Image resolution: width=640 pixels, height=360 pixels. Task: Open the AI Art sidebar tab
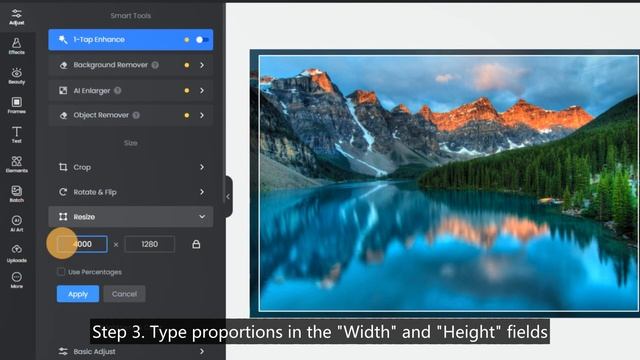[x=17, y=223]
